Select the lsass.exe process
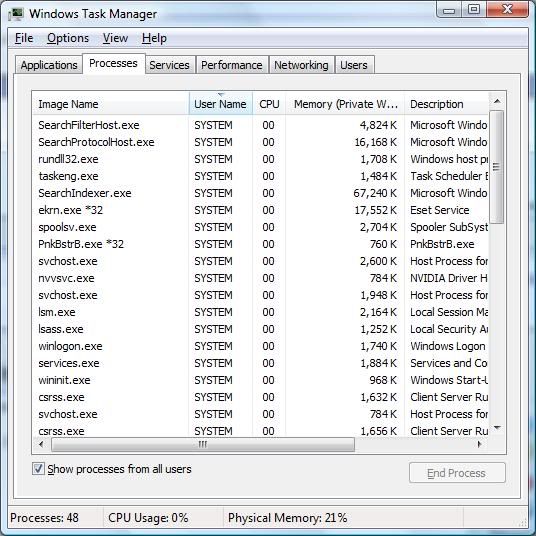This screenshot has height=536, width=536. coord(260,330)
